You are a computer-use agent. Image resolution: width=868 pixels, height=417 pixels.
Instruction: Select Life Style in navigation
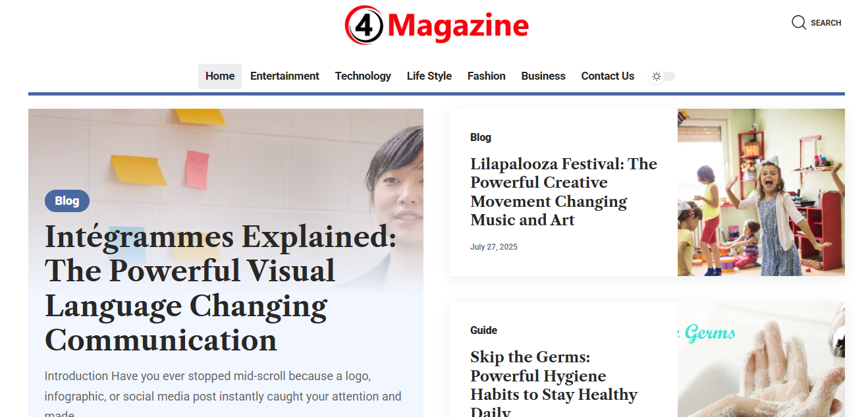click(429, 76)
